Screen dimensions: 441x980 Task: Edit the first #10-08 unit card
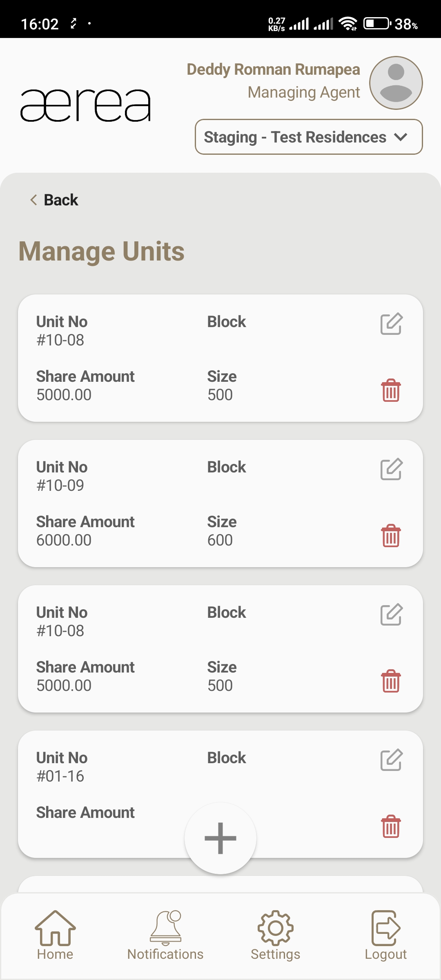point(391,324)
